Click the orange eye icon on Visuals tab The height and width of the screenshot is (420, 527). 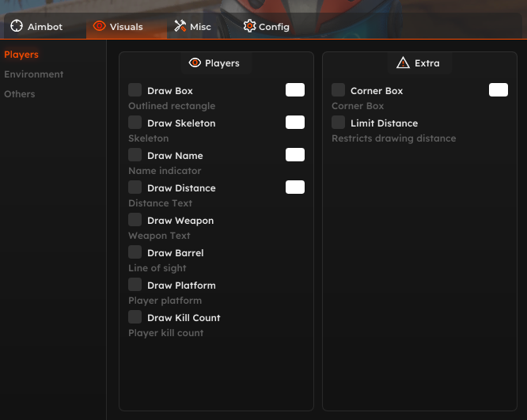99,26
